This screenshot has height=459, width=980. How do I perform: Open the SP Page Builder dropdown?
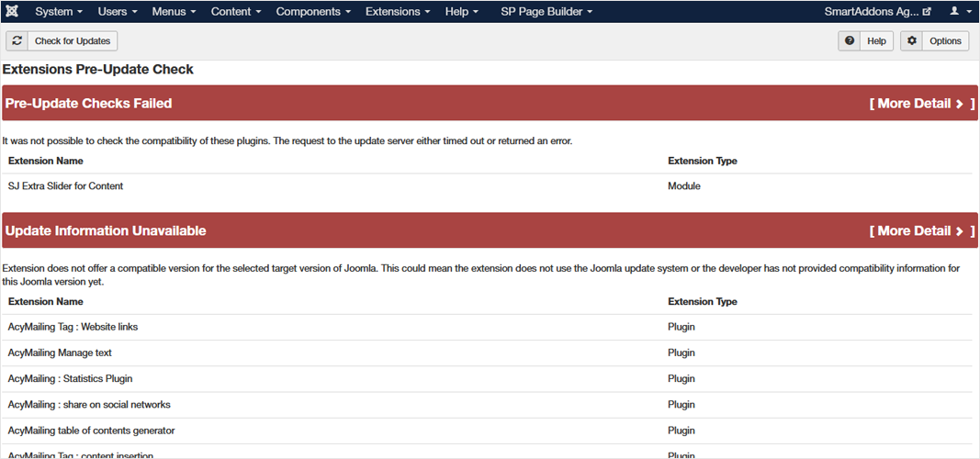546,11
